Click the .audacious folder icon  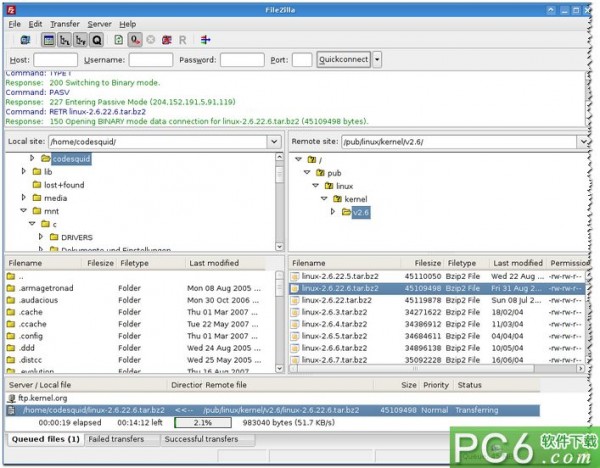tap(11, 300)
